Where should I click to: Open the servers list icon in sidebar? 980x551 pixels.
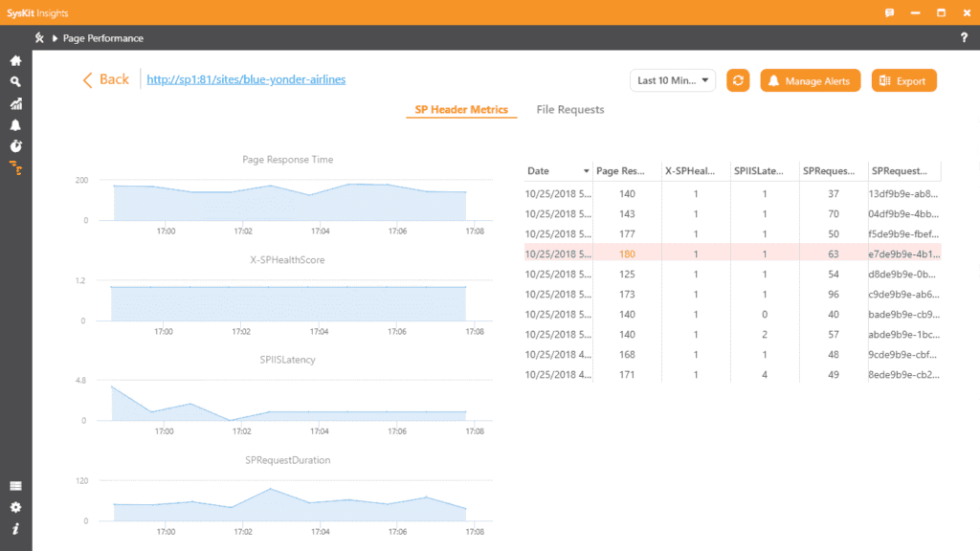15,486
